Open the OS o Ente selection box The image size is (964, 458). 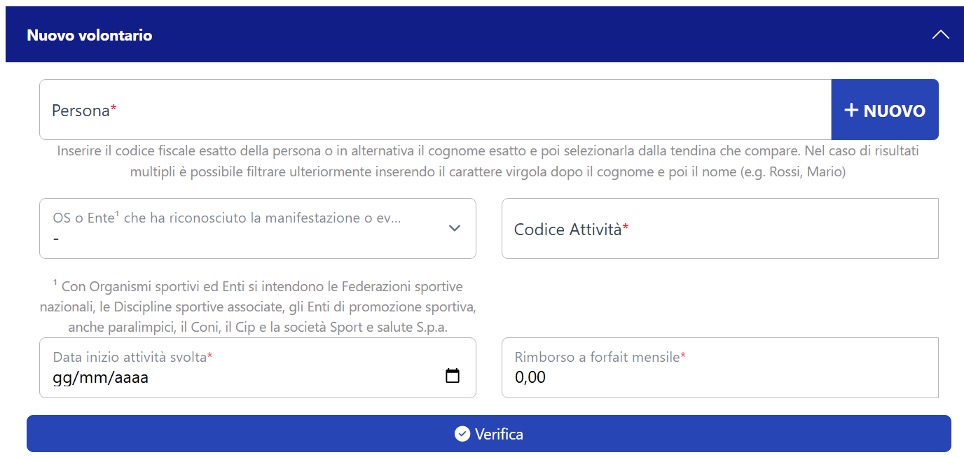pos(258,228)
